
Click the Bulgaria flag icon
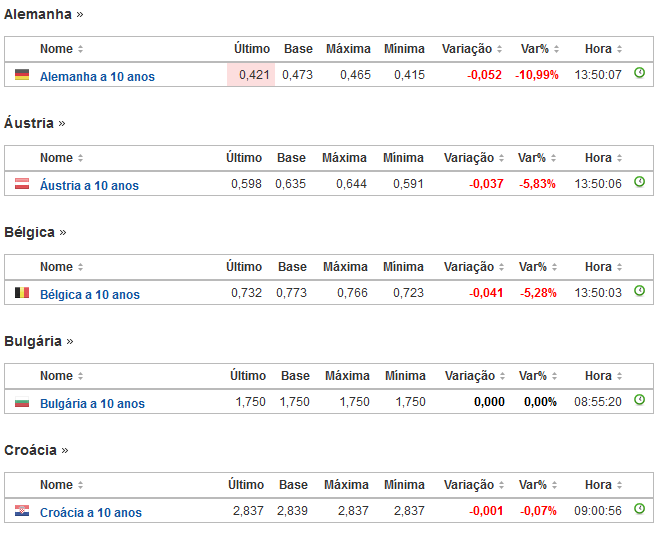[x=22, y=402]
